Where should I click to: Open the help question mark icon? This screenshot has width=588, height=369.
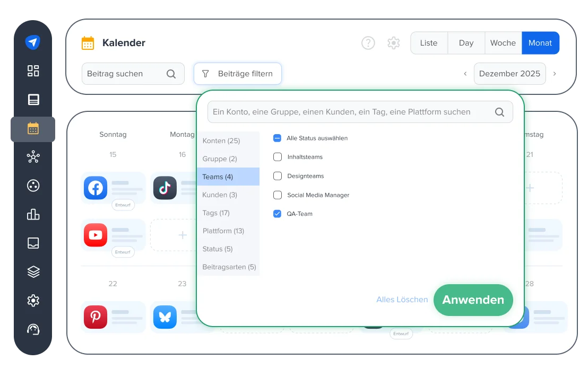point(368,43)
